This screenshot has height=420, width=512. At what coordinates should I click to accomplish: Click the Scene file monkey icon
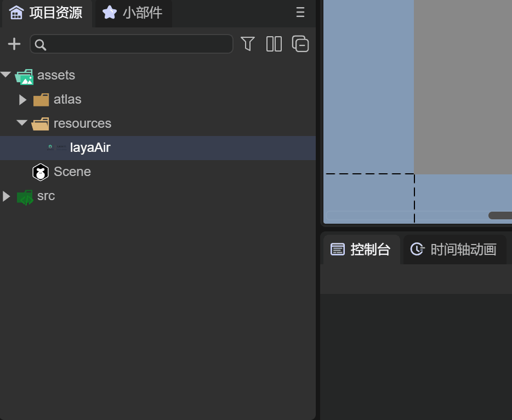coord(41,172)
